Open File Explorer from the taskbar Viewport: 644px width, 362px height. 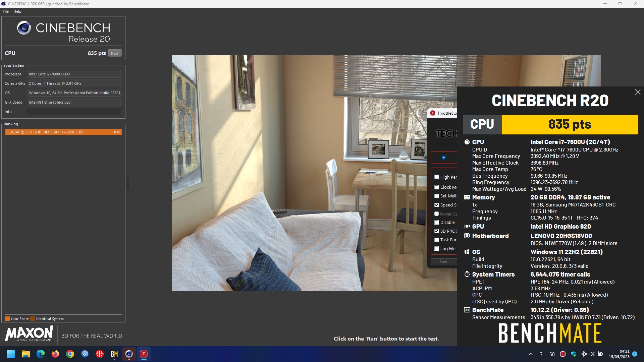(26, 354)
